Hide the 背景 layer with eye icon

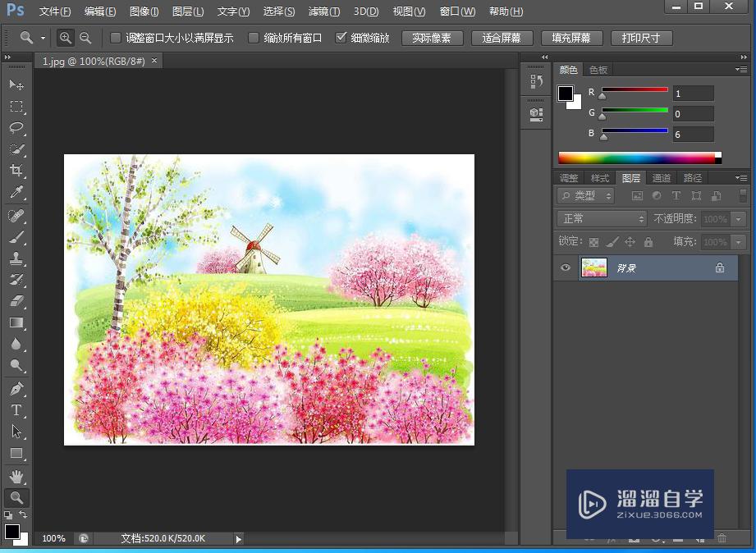click(565, 267)
